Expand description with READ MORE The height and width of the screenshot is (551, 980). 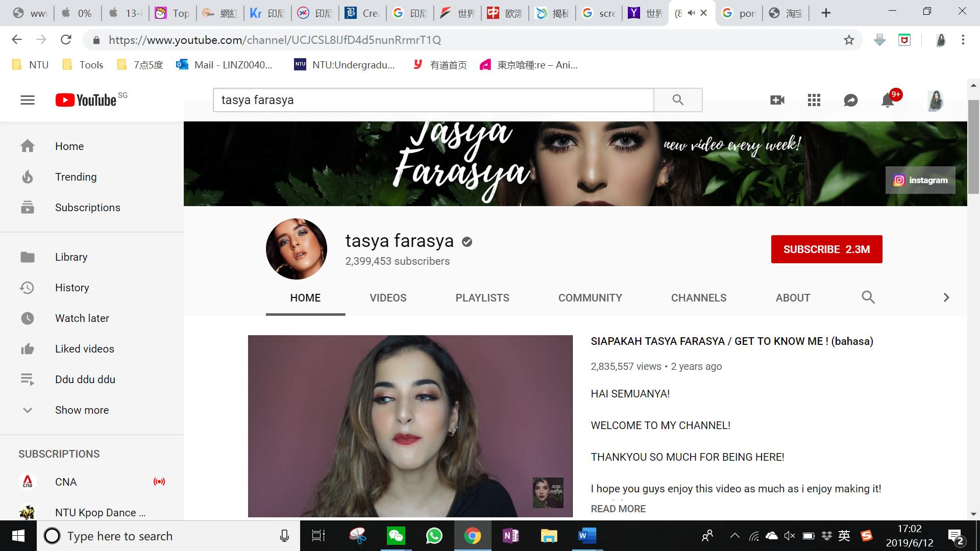pyautogui.click(x=618, y=509)
